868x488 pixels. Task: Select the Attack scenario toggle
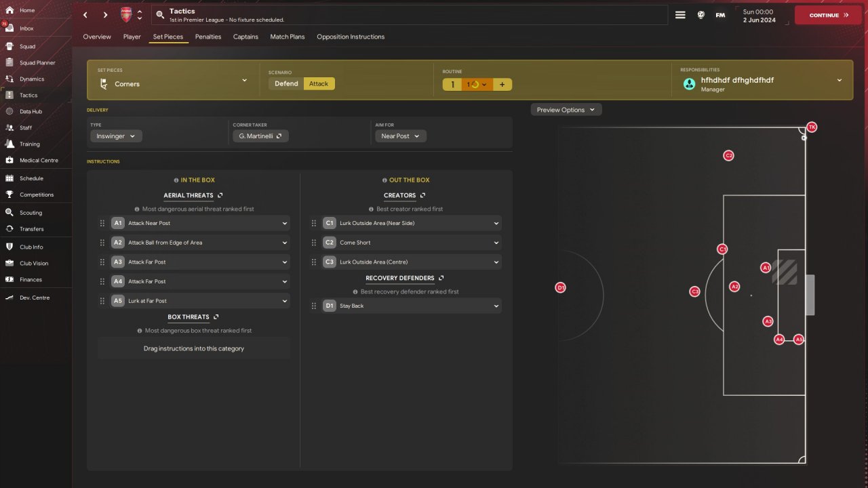pos(319,84)
